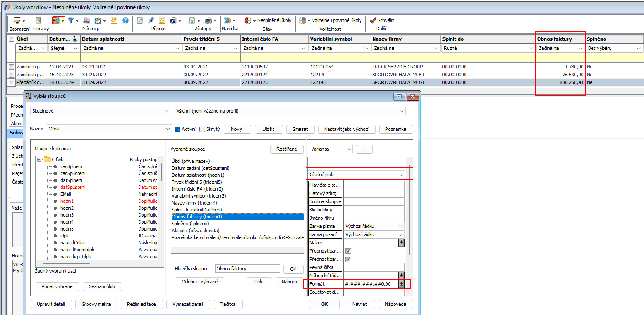Open the Zobrazení eye icon menu
The image size is (644, 315).
coord(17,20)
